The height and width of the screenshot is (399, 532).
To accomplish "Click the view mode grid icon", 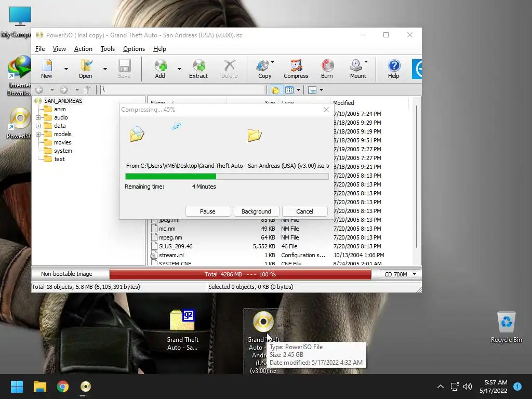I will point(289,90).
